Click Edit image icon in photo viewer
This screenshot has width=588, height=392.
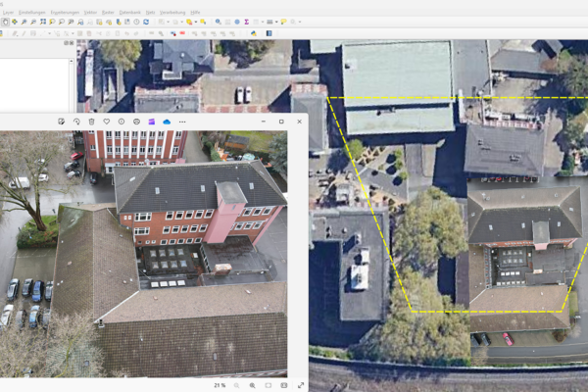point(62,122)
